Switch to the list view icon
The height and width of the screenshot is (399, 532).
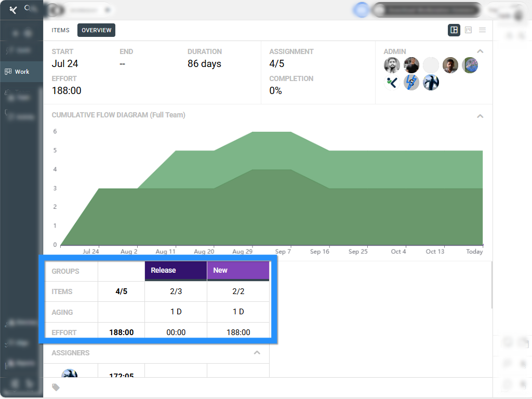(482, 30)
